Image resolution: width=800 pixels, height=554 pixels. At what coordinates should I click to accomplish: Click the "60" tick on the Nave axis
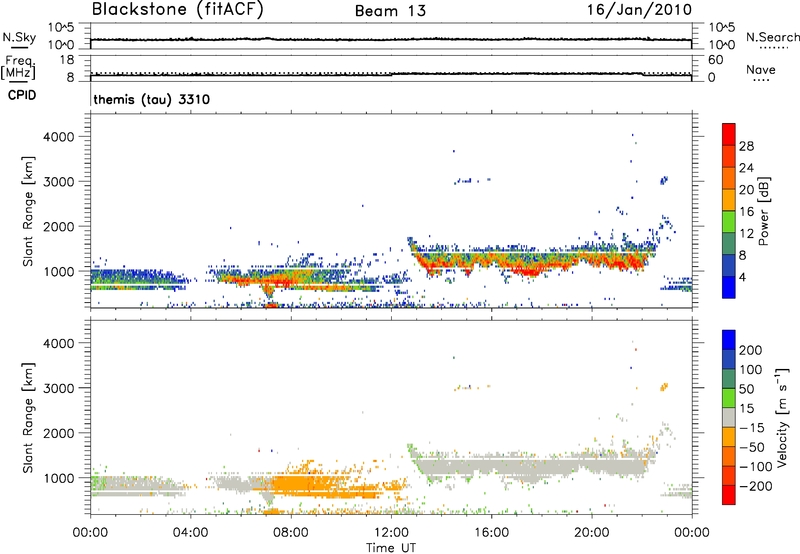coord(715,60)
